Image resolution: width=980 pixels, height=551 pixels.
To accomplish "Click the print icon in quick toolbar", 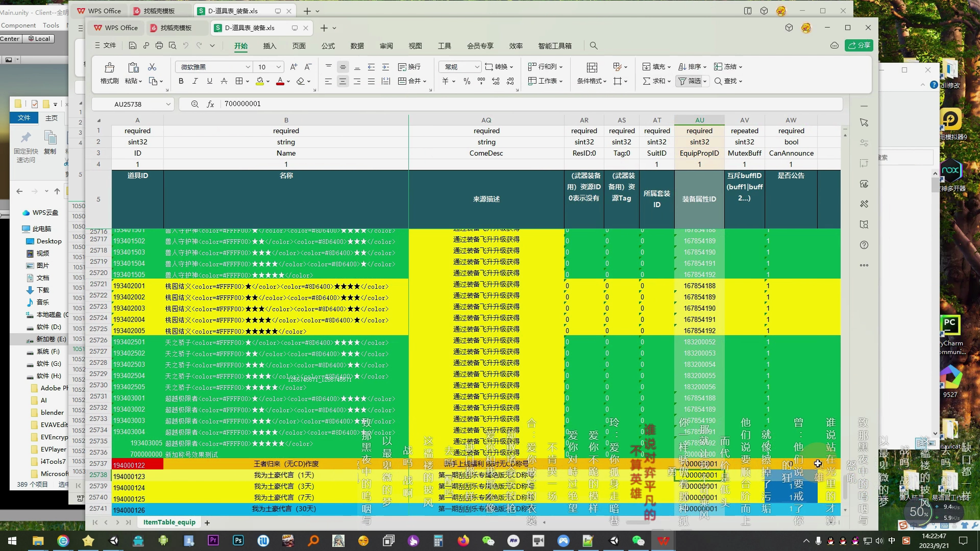I will point(159,45).
